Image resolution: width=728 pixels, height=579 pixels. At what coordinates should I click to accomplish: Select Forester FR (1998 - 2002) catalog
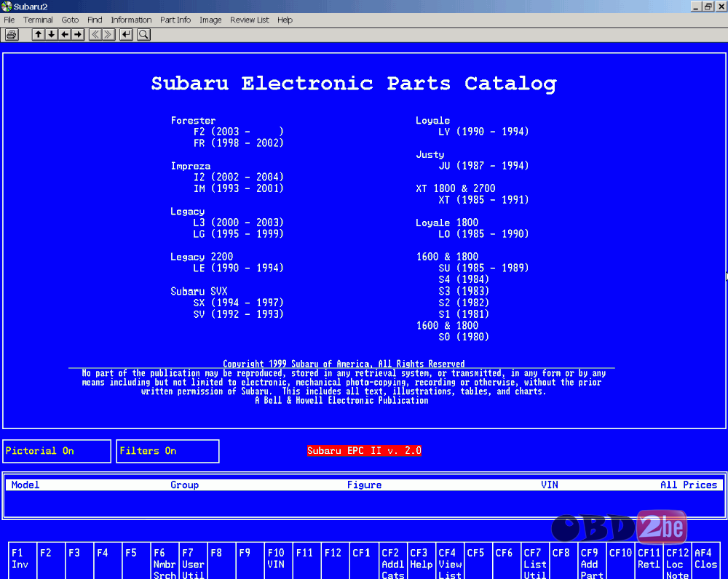[239, 143]
